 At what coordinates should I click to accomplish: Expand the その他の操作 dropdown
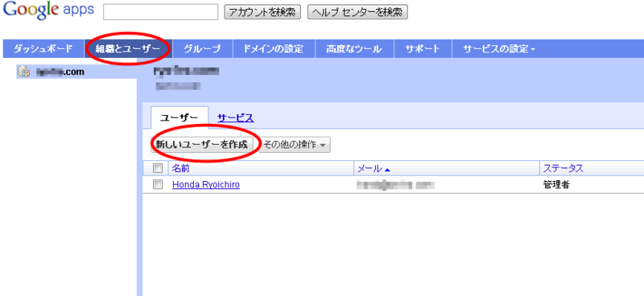click(x=295, y=145)
